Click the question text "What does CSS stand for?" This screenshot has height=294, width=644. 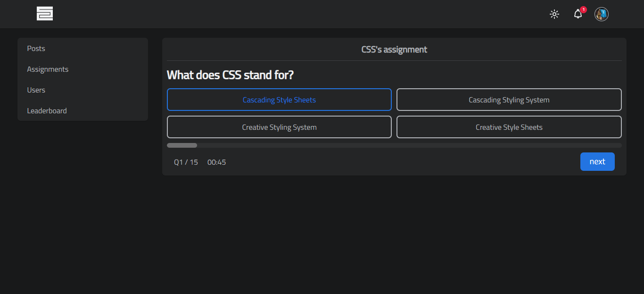coord(230,75)
